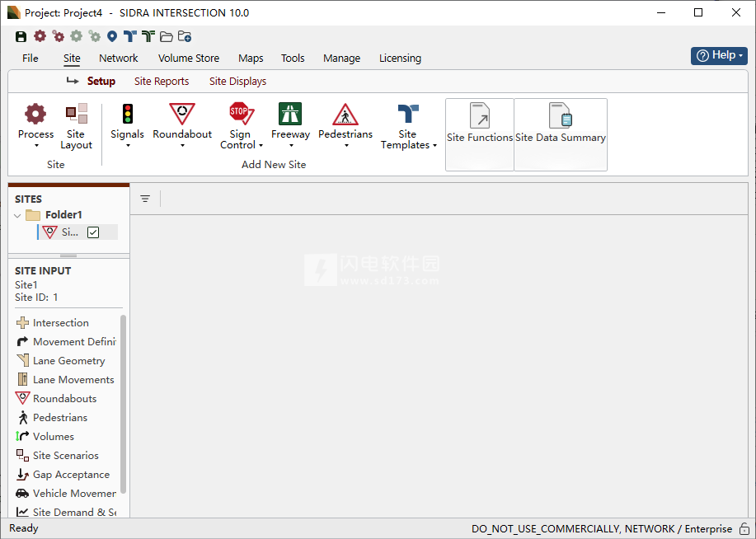
Task: Add a new Freeway site
Action: coord(290,114)
